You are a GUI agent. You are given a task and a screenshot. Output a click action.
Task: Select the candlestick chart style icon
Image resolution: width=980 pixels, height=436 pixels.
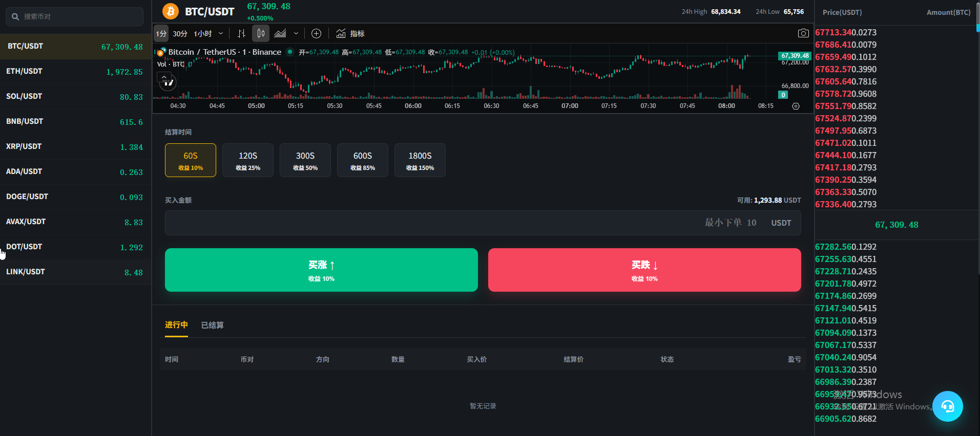click(x=261, y=34)
